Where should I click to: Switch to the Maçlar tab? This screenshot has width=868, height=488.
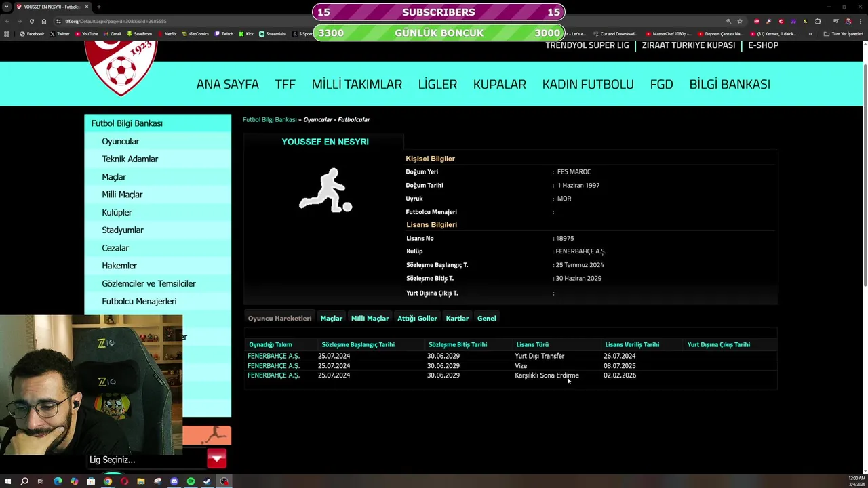331,318
